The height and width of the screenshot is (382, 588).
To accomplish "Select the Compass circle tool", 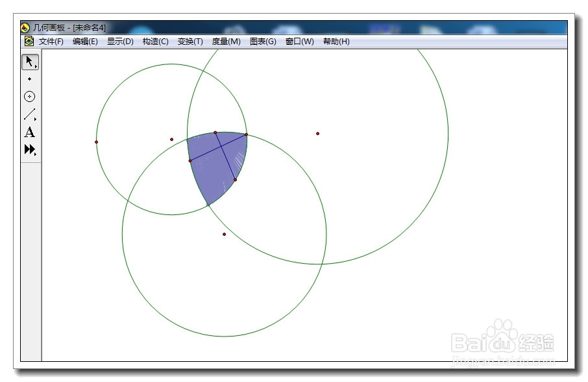I will point(30,96).
